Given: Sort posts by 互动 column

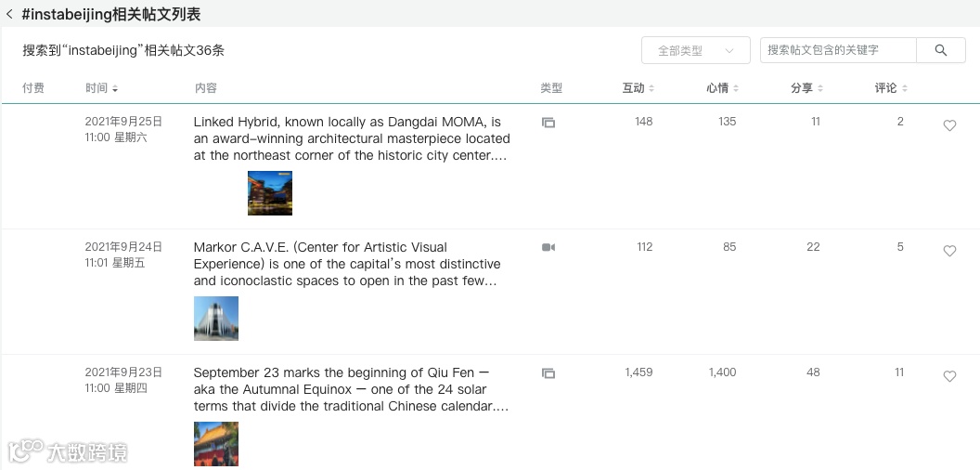Looking at the screenshot, I should [x=638, y=88].
